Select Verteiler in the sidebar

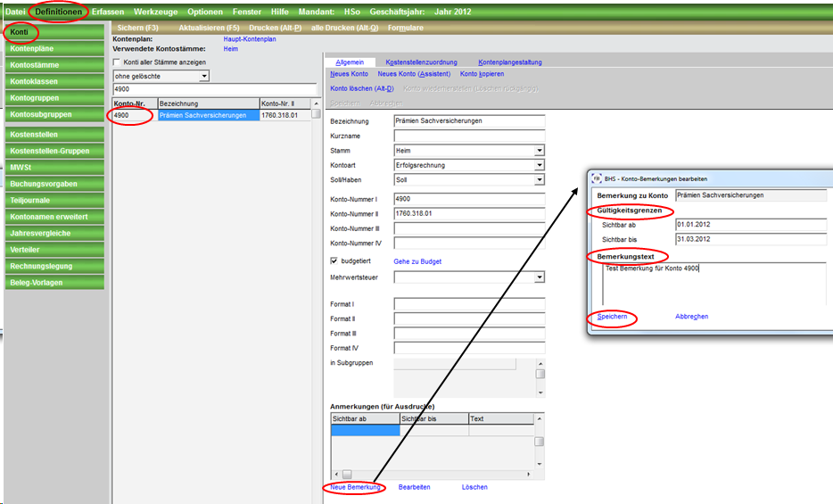[54, 250]
